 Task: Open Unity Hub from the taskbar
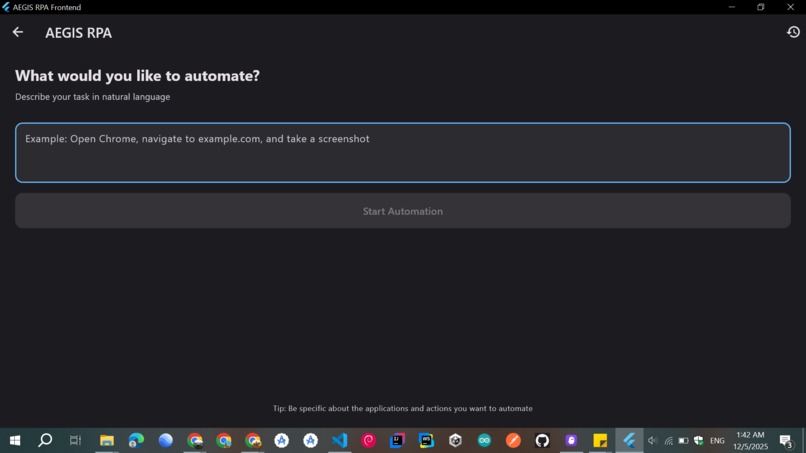click(x=455, y=440)
